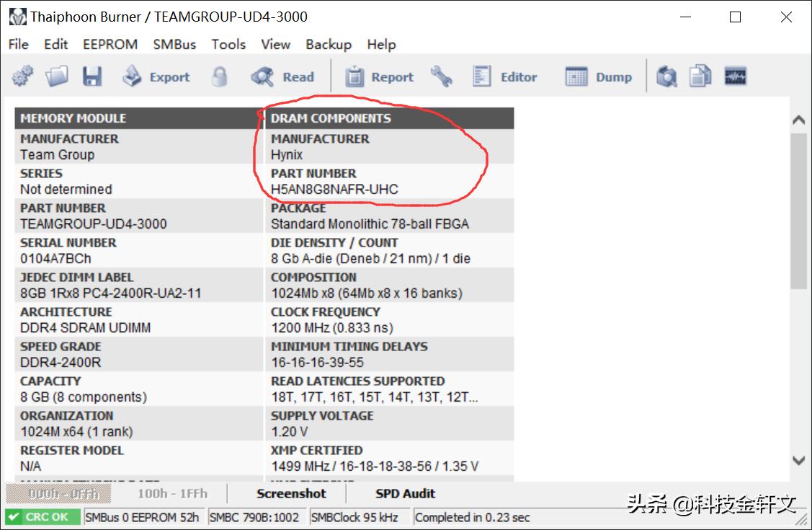Select die density 8 Gb A-die value

pyautogui.click(x=371, y=259)
